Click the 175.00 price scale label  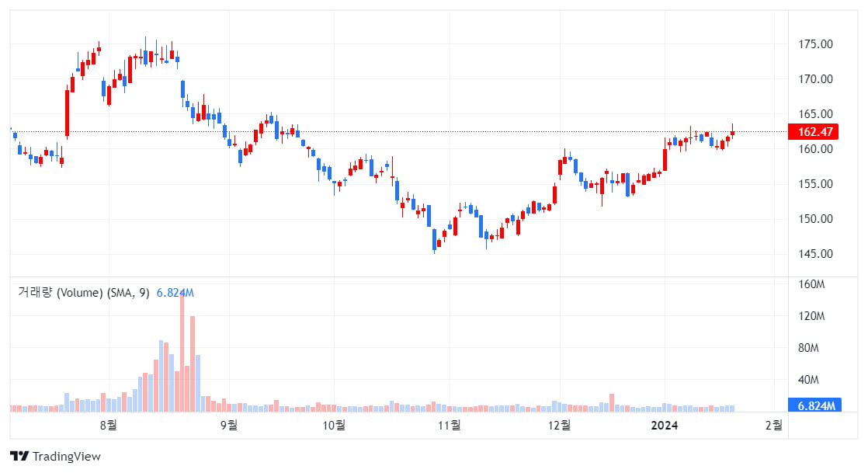[x=815, y=44]
